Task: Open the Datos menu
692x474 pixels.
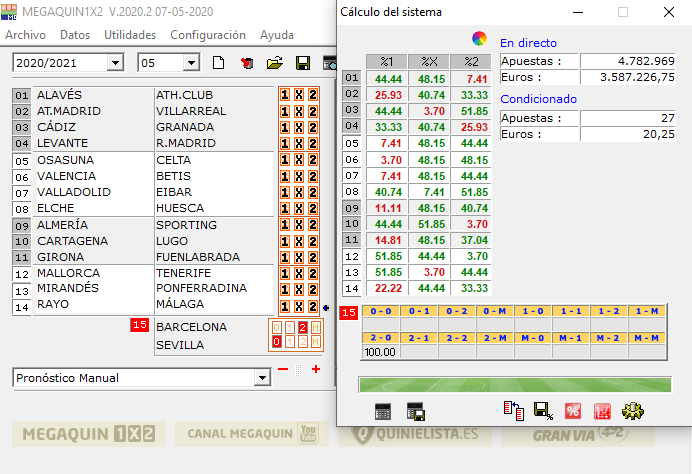Action: 75,35
